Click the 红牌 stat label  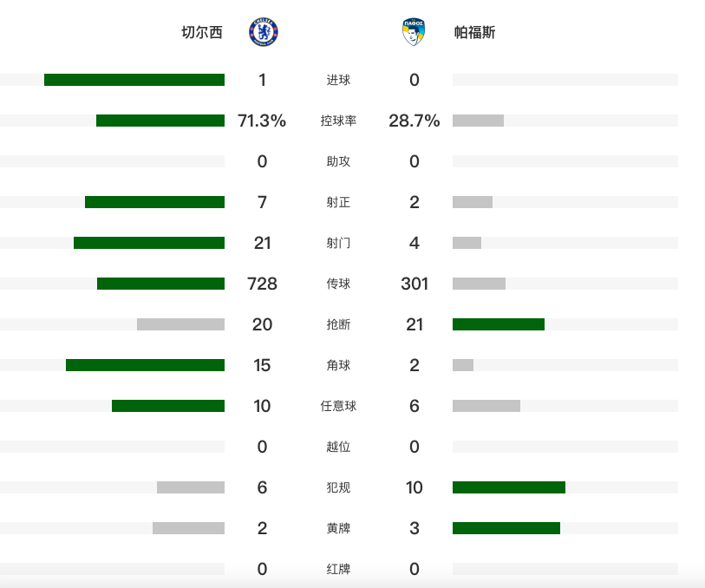point(338,569)
